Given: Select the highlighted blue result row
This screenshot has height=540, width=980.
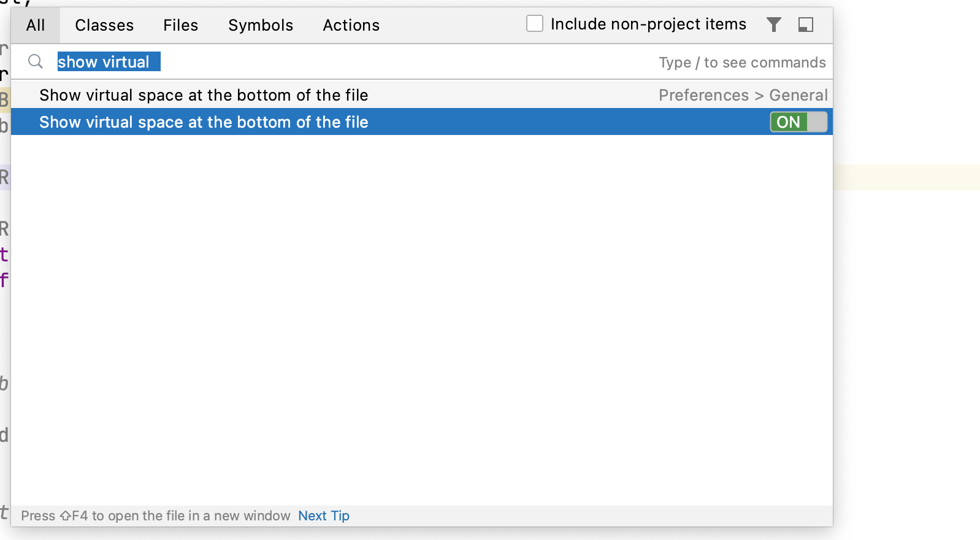Looking at the screenshot, I should 204,122.
